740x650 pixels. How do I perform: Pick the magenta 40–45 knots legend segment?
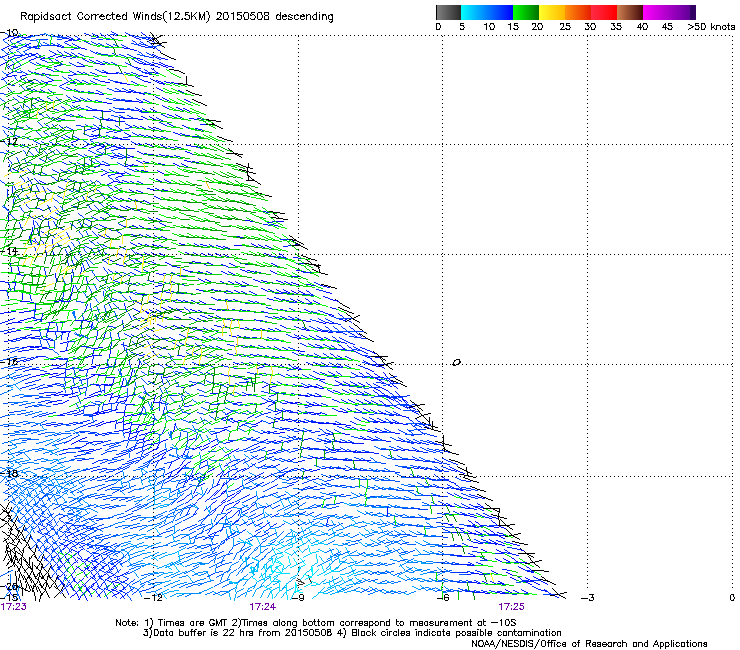click(656, 12)
